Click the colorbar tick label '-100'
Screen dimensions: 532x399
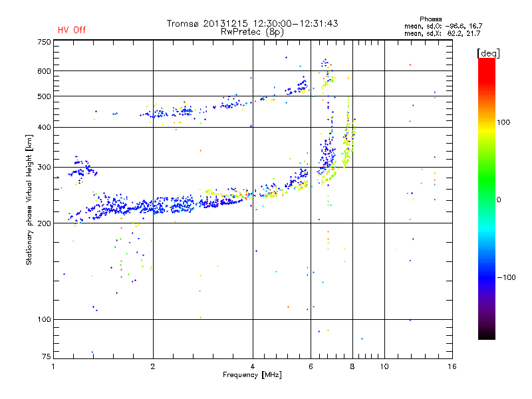click(x=506, y=277)
